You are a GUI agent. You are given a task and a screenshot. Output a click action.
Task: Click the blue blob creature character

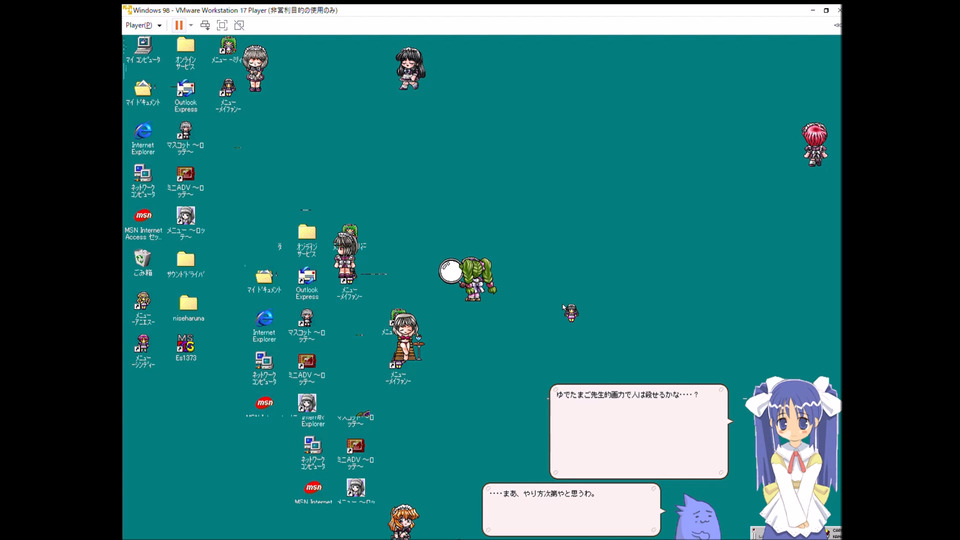click(698, 517)
